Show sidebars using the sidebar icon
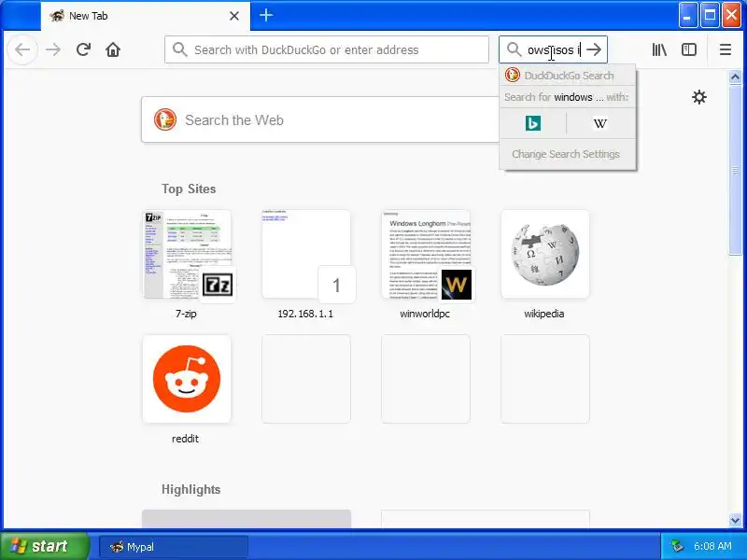This screenshot has height=560, width=747. (x=689, y=49)
